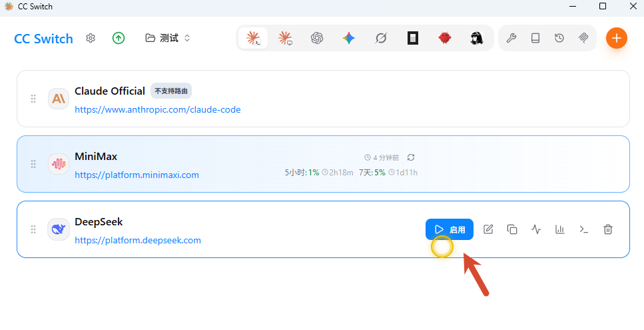Open the platform.minimaxi.com link

[137, 175]
